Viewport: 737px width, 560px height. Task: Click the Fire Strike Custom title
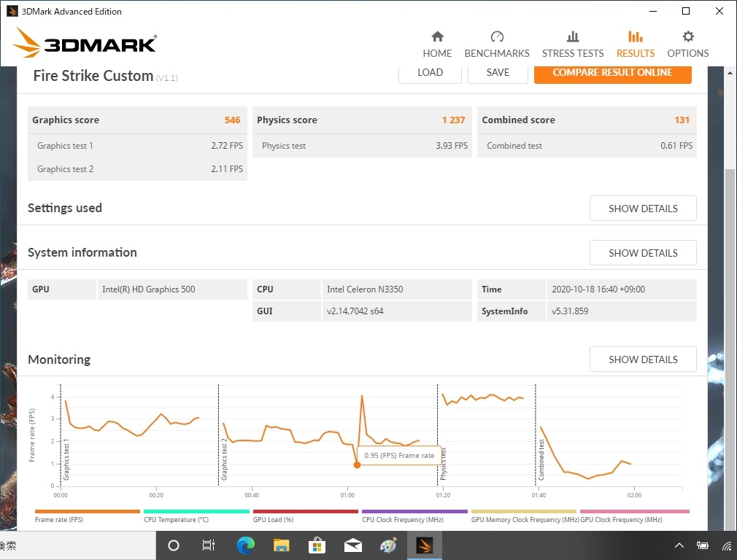[x=93, y=76]
